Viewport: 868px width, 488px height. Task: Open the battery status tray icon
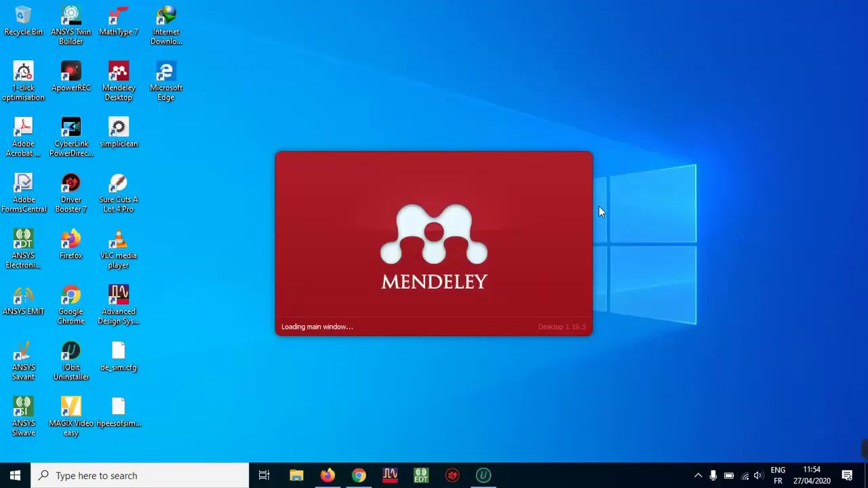click(729, 475)
